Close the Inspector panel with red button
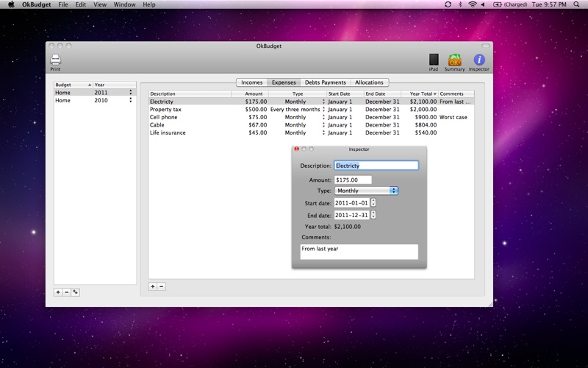The height and width of the screenshot is (368, 588). click(x=297, y=149)
